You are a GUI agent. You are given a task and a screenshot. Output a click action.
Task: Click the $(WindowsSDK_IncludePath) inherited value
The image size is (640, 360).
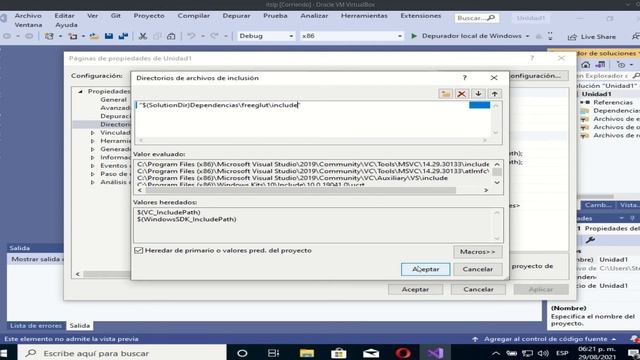tap(187, 219)
